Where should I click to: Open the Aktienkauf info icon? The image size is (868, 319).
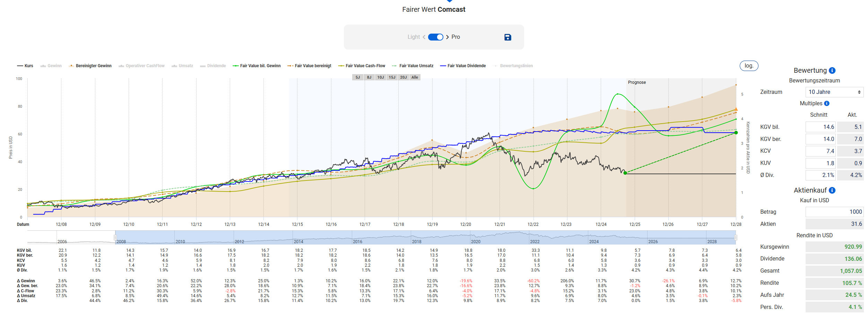click(x=832, y=190)
